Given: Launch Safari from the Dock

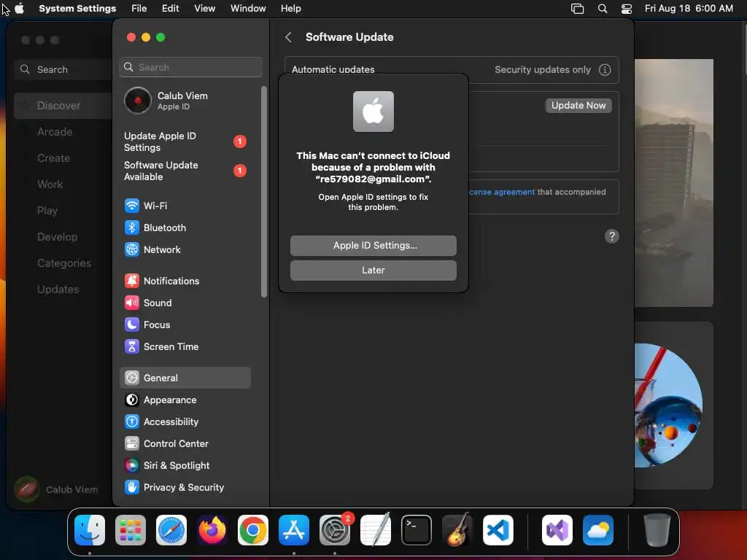Looking at the screenshot, I should pyautogui.click(x=171, y=530).
